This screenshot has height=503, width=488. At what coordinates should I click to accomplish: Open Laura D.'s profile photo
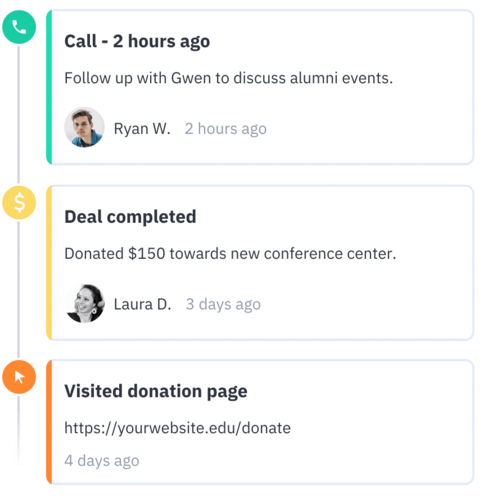[x=85, y=303]
